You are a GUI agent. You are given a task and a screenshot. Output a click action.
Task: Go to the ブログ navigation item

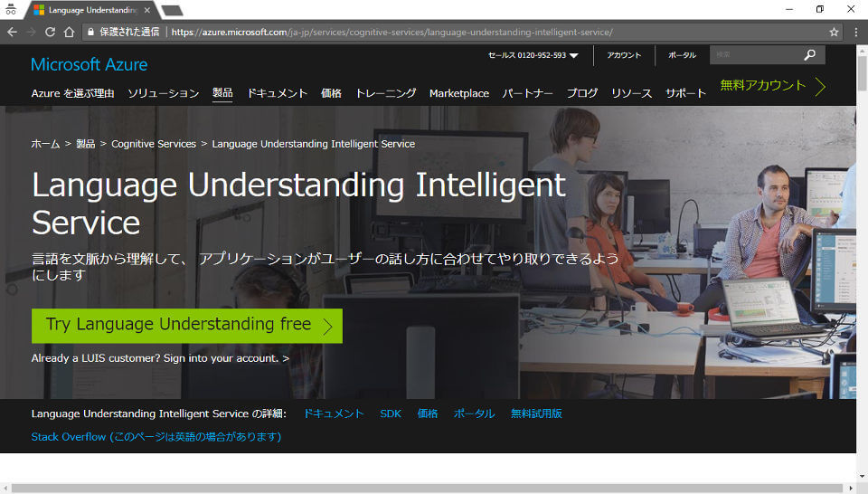point(582,93)
